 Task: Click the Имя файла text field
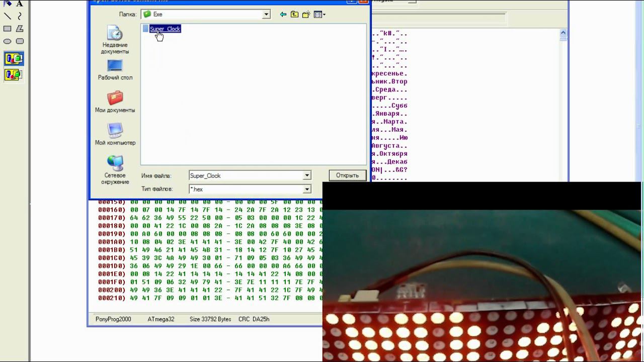click(x=246, y=175)
